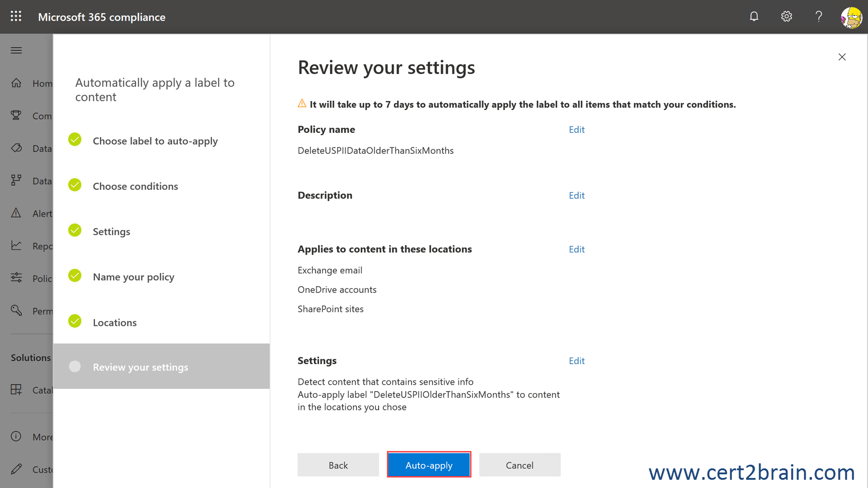Click the Cancel button
The width and height of the screenshot is (868, 488).
[x=519, y=465]
